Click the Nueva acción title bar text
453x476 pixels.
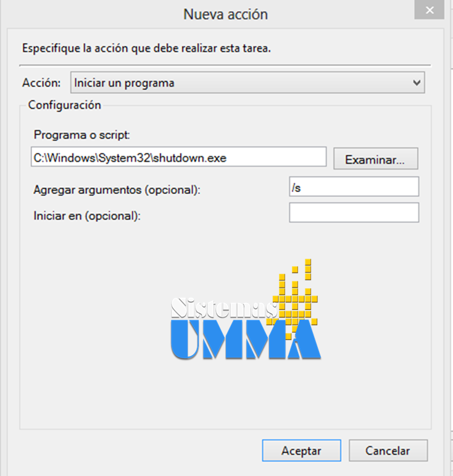click(x=225, y=14)
